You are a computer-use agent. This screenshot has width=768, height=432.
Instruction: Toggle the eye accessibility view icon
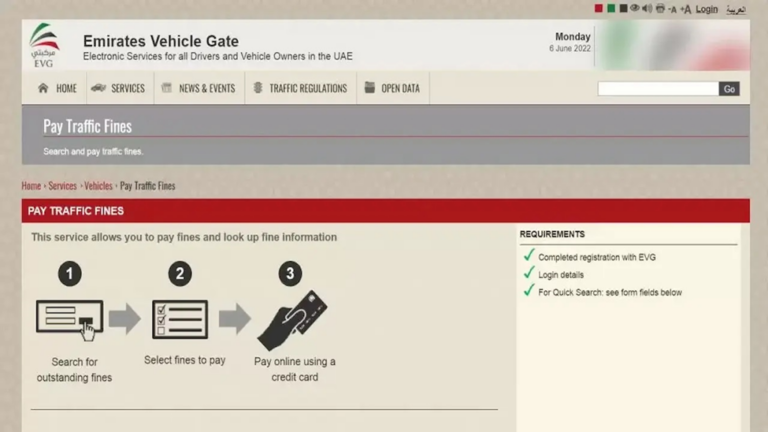[x=634, y=9]
